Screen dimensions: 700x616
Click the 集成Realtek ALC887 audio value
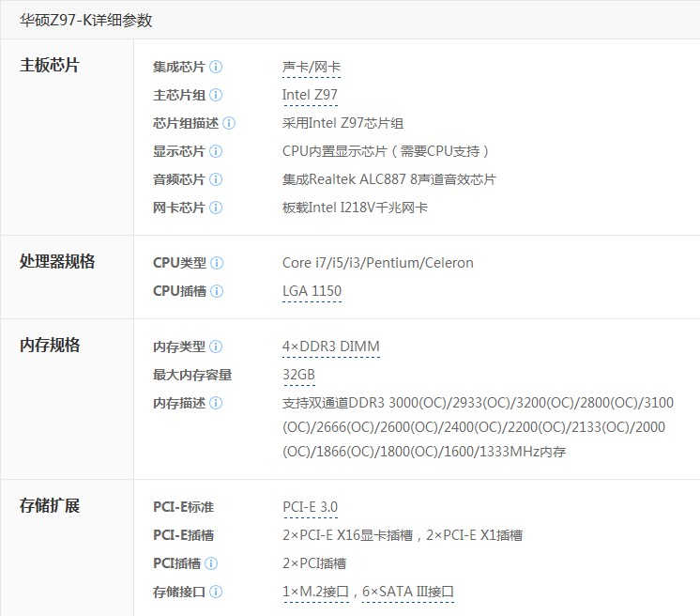388,179
